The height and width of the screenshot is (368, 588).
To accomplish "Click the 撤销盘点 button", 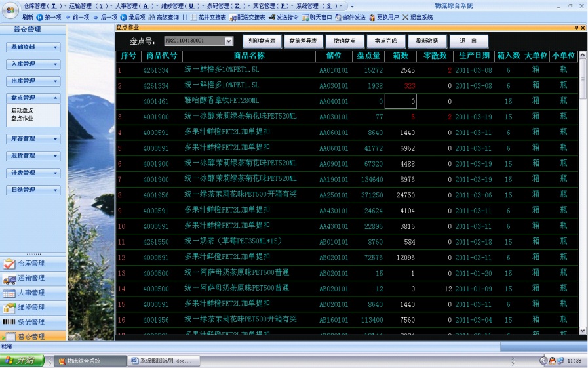I will [344, 41].
